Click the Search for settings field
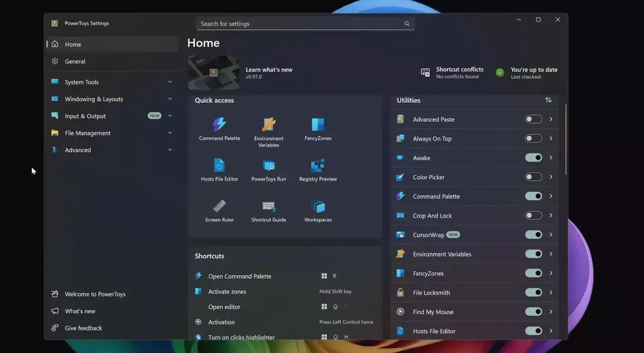This screenshot has width=644, height=353. [x=300, y=24]
